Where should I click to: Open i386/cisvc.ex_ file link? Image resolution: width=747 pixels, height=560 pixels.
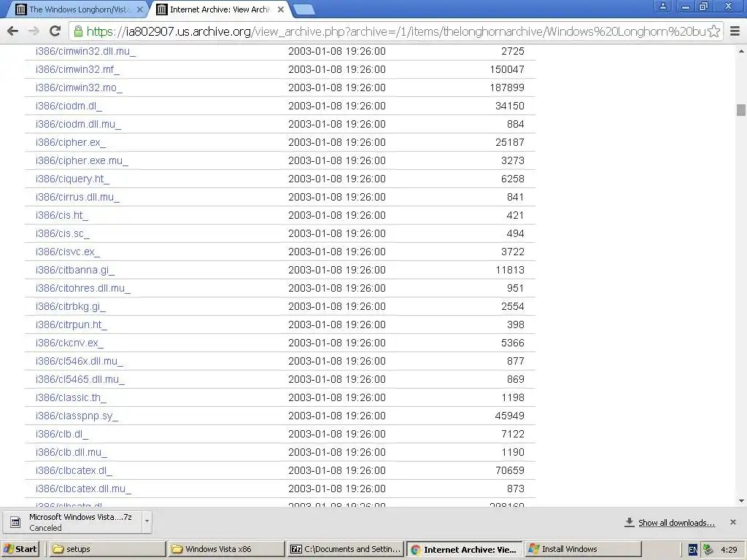point(68,252)
